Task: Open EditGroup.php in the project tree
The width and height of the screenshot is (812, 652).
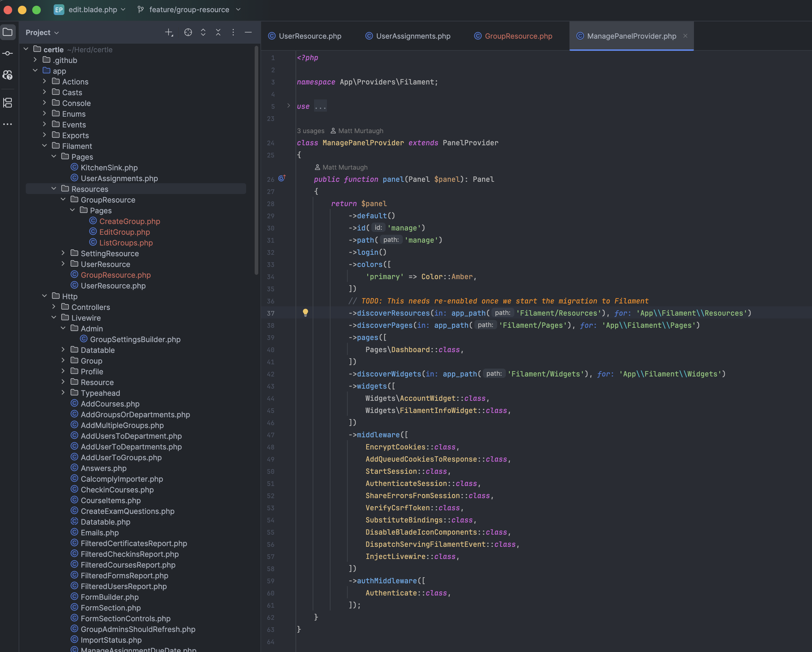Action: [x=124, y=232]
